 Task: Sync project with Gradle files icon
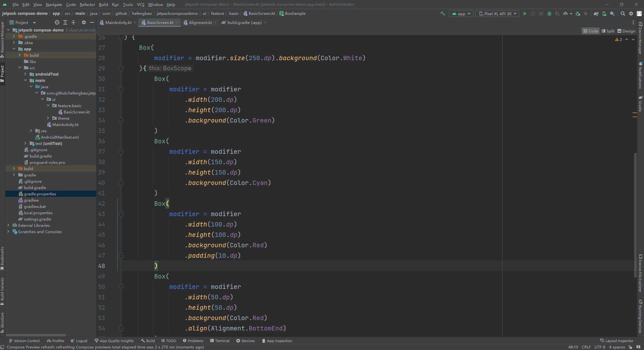[x=596, y=14]
